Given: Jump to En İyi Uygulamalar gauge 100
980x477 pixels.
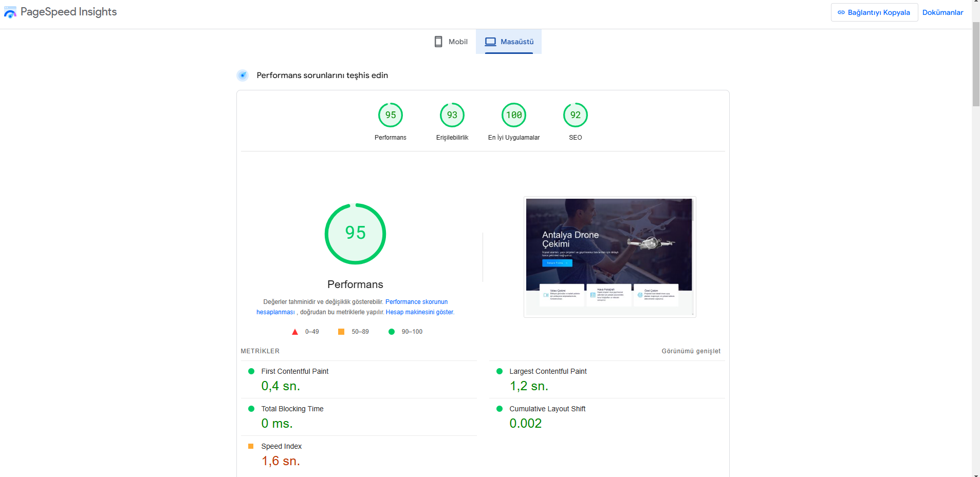Looking at the screenshot, I should tap(514, 115).
